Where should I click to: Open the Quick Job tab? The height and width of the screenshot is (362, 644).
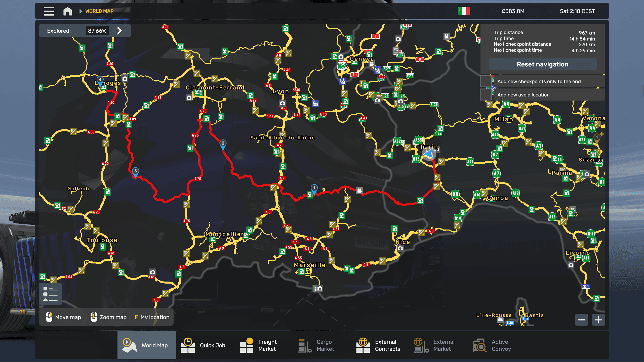pos(204,345)
